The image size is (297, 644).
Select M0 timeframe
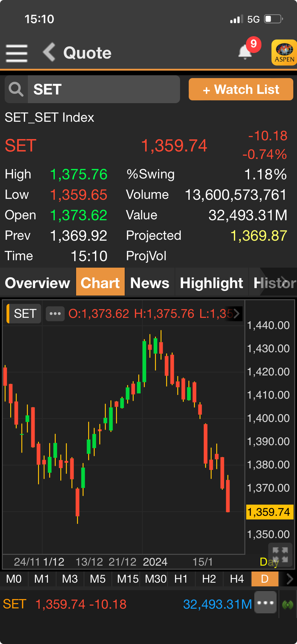[14, 579]
